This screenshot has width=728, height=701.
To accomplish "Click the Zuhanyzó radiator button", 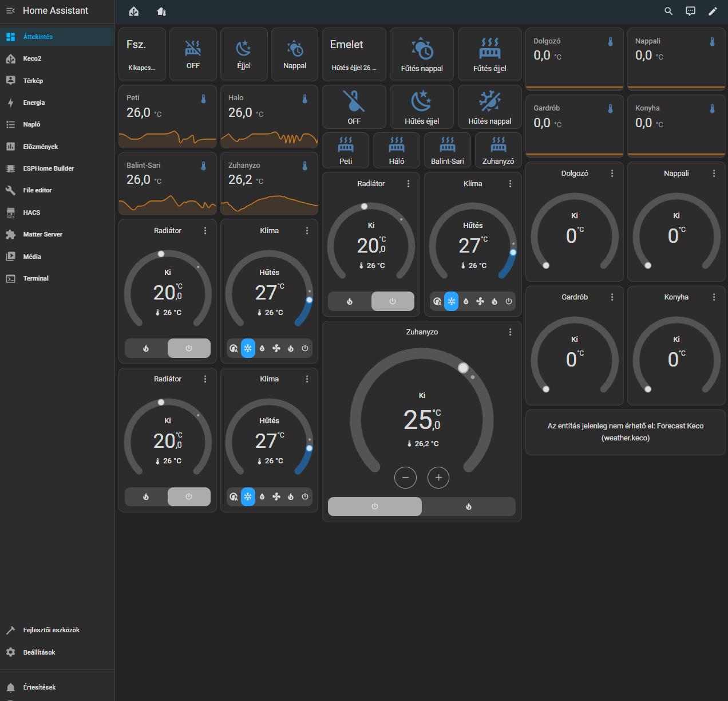I will (x=498, y=151).
